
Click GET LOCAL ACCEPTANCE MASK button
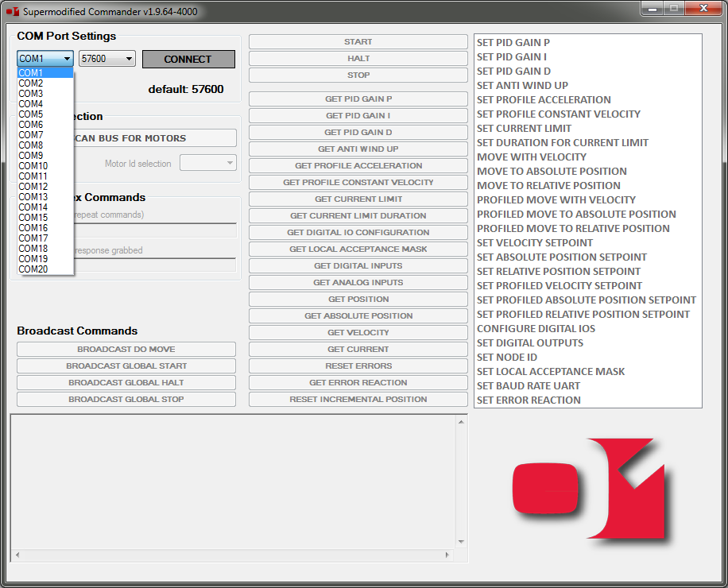tap(358, 250)
